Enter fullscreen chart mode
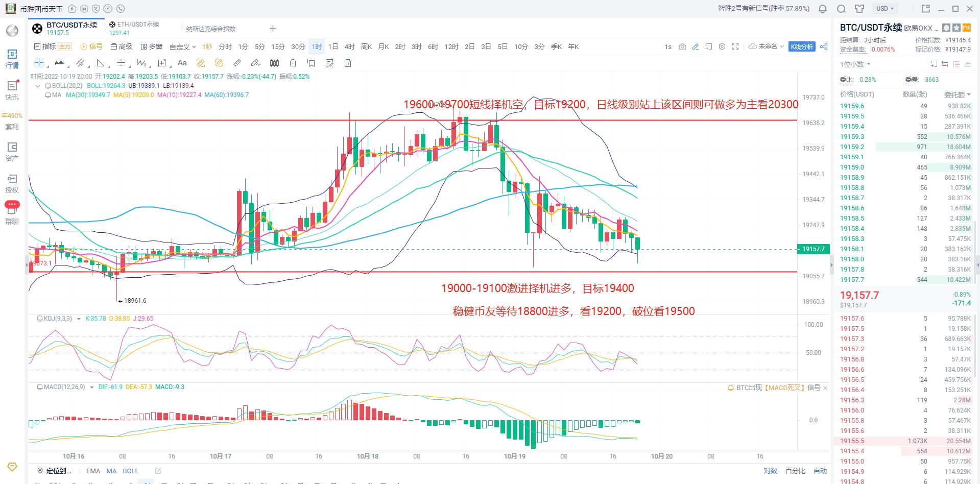 pos(735,46)
